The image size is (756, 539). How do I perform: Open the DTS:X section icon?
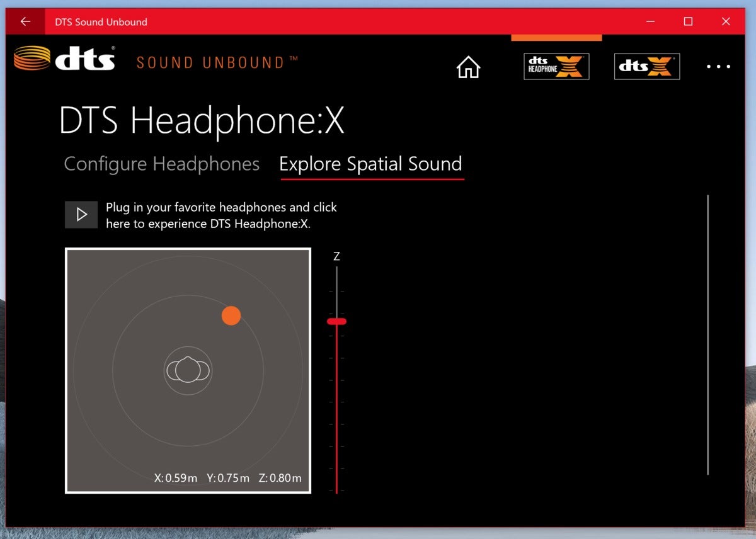tap(647, 66)
